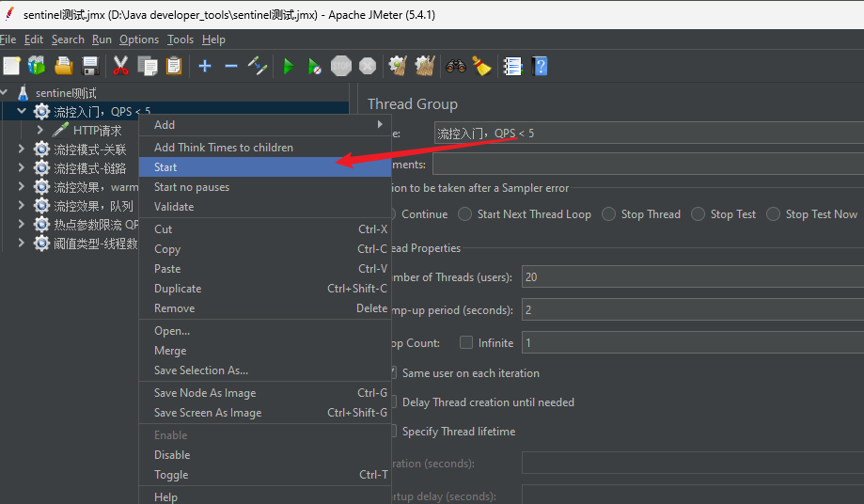Choose Save Selection As... menu entry
The height and width of the screenshot is (504, 864).
[265, 370]
